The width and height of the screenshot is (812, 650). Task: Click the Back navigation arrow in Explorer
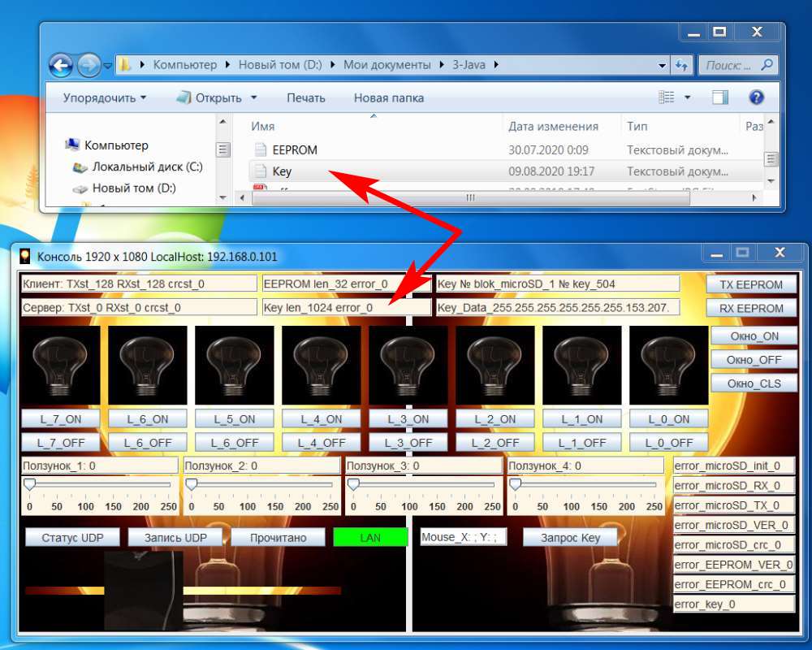61,65
